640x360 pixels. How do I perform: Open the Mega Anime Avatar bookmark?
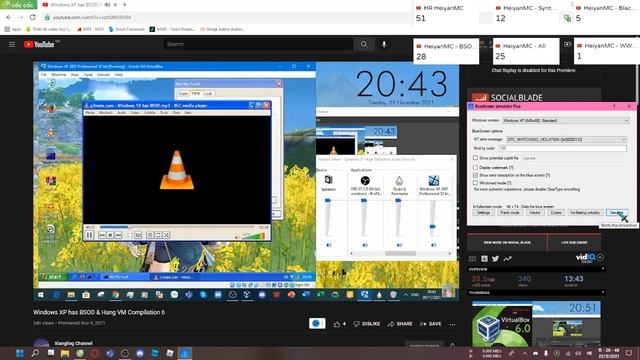[222, 29]
